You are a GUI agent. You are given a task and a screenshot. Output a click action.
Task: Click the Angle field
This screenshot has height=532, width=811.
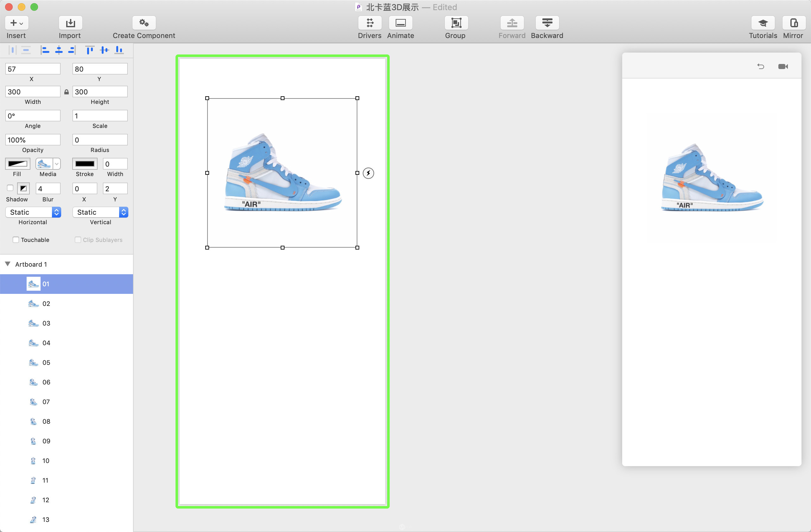[x=33, y=116]
